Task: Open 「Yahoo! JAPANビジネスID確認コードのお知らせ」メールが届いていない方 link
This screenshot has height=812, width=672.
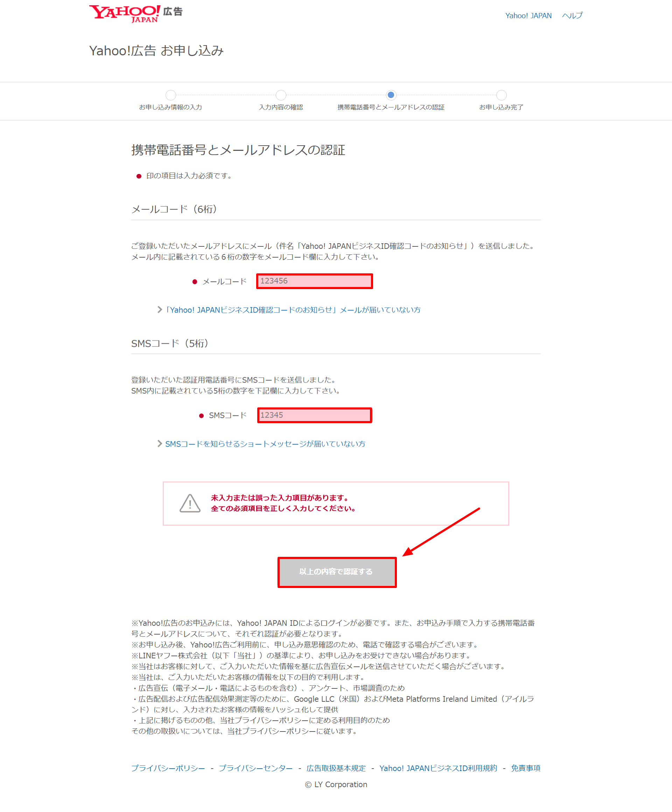Action: click(x=293, y=310)
